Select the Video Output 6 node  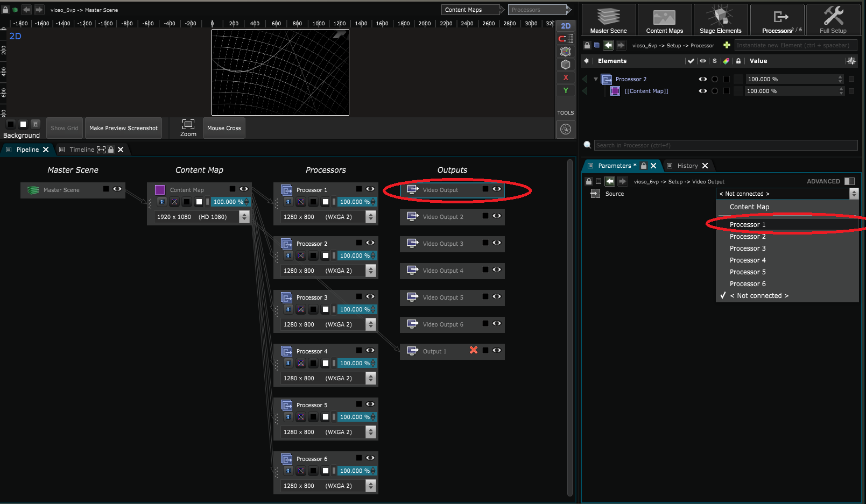(452, 324)
